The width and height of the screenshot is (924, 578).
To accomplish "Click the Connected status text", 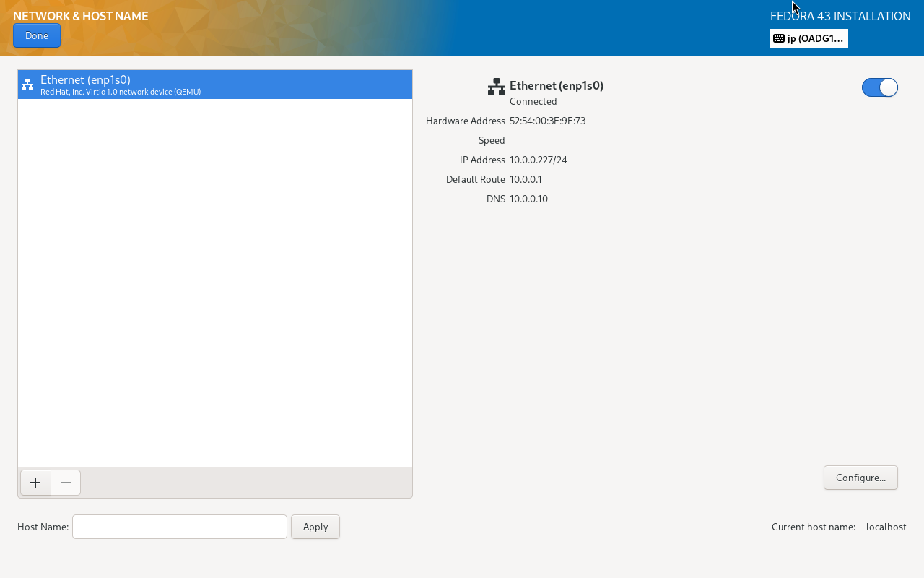I will [x=533, y=101].
